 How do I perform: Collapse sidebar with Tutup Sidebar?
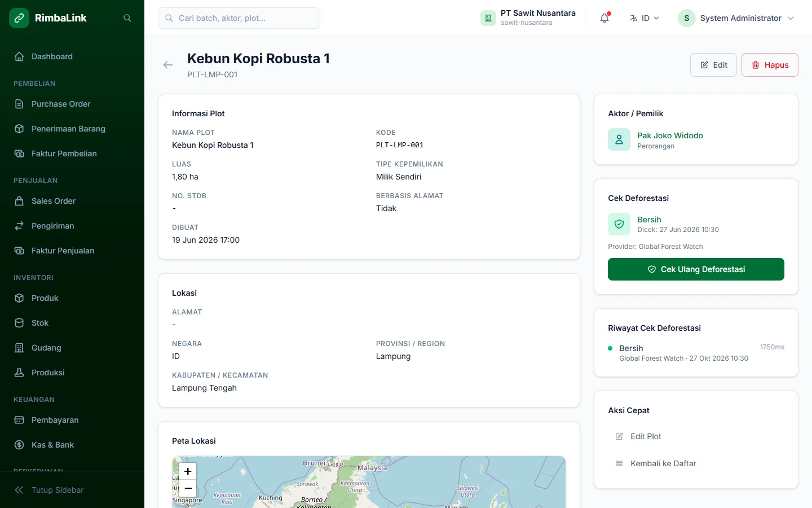(72, 490)
